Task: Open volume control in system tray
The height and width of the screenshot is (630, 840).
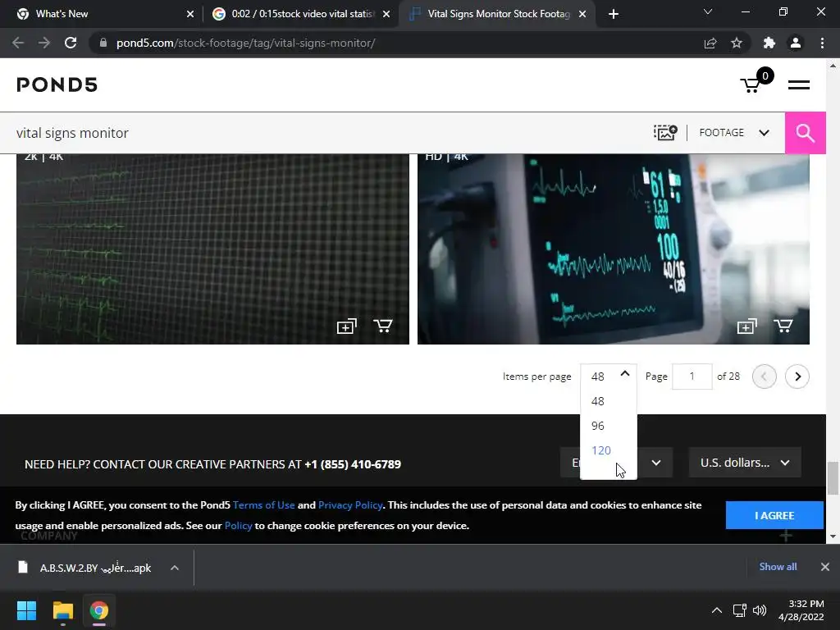Action: (x=759, y=610)
